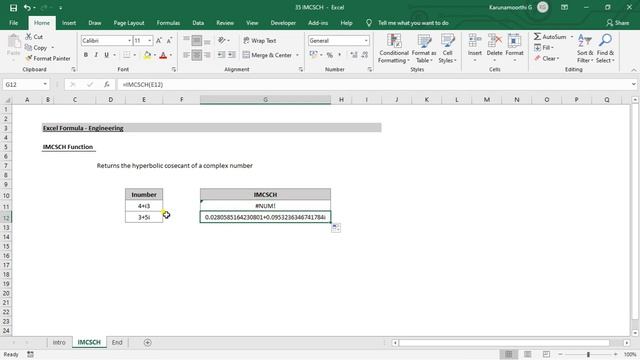
Task: Click the Delete cells icon
Action: point(494,41)
